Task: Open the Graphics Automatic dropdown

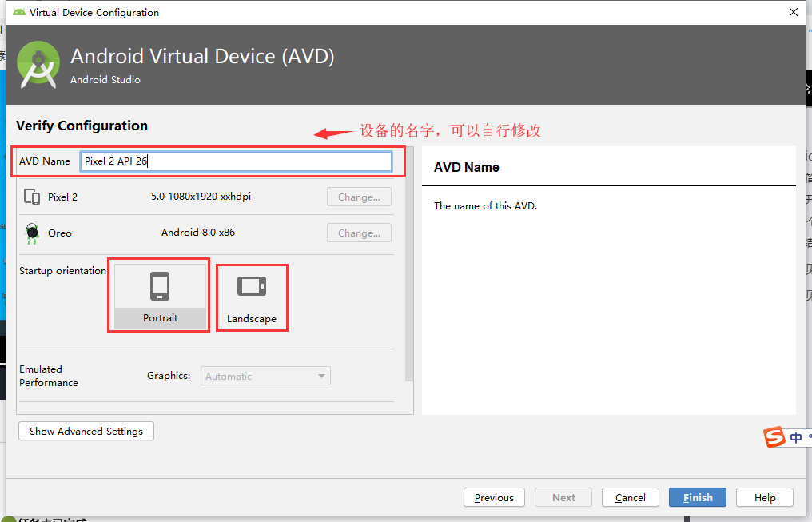Action: tap(265, 376)
